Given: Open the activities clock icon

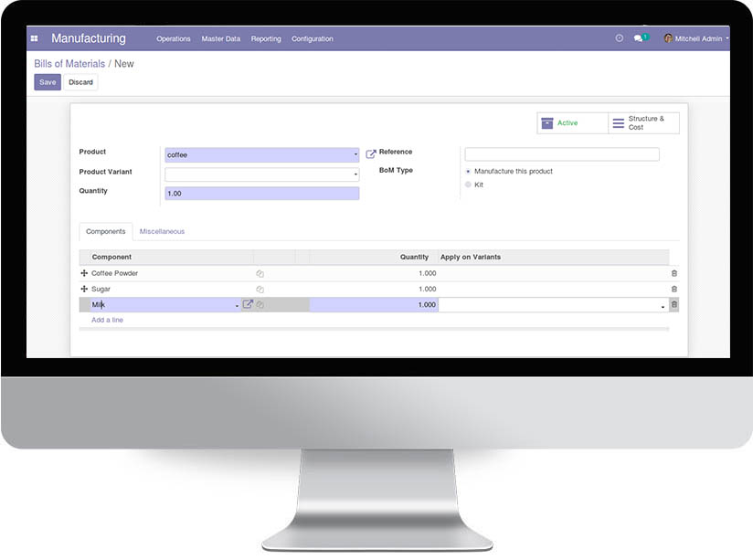Looking at the screenshot, I should tap(619, 38).
